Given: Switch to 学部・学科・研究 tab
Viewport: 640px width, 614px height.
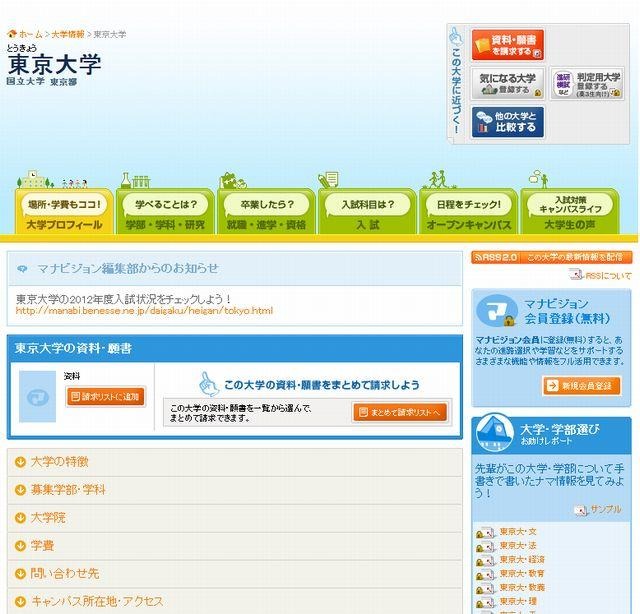Looking at the screenshot, I should [165, 212].
